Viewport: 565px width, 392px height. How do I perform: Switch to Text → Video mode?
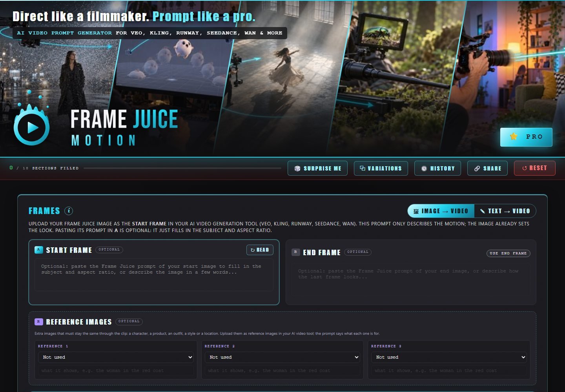tap(505, 211)
